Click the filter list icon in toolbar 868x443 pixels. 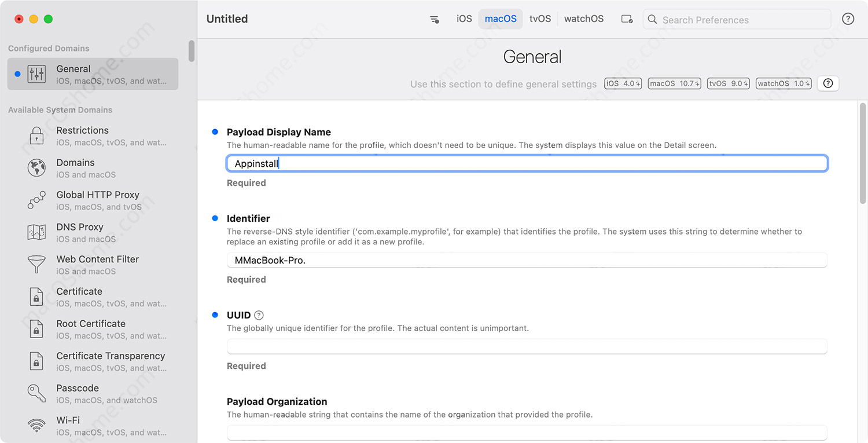tap(434, 19)
